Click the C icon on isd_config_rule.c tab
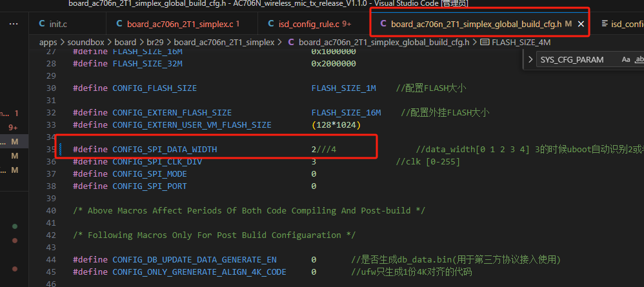Screen dimensions: 644x287 271,24
